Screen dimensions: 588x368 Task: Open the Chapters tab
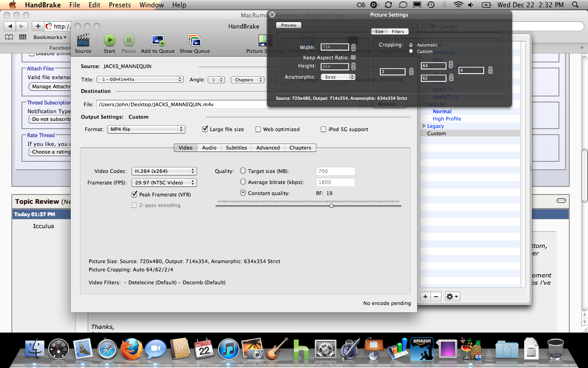(x=300, y=148)
